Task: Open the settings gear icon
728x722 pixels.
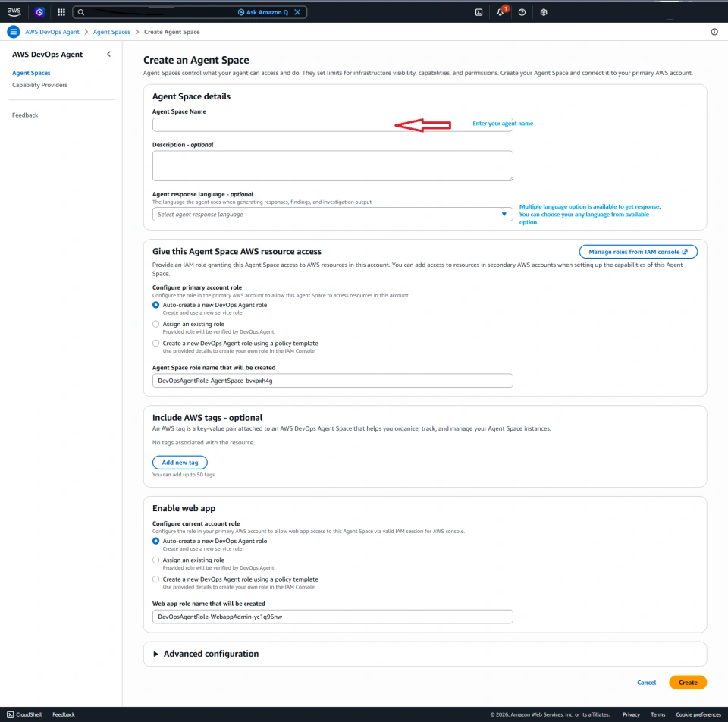Action: (544, 12)
